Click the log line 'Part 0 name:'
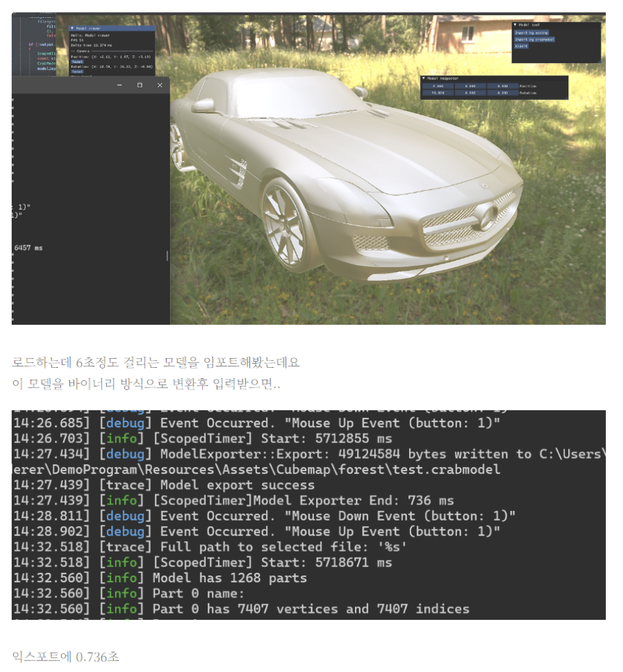 click(199, 594)
